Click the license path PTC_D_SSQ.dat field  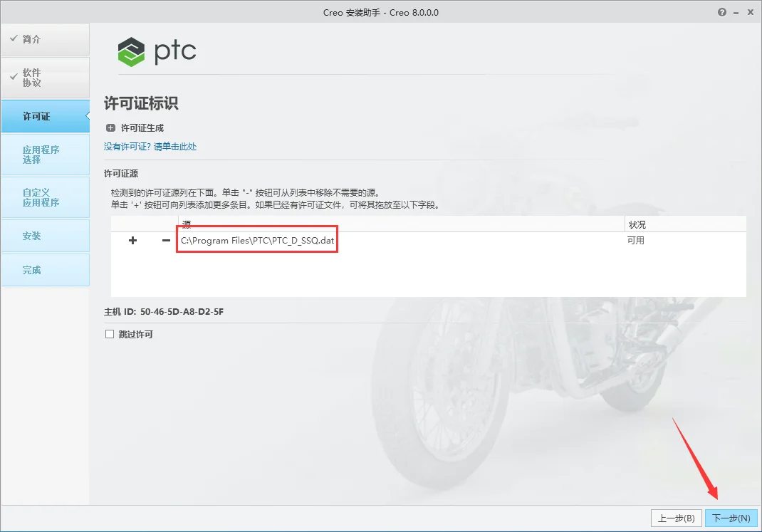pos(257,241)
